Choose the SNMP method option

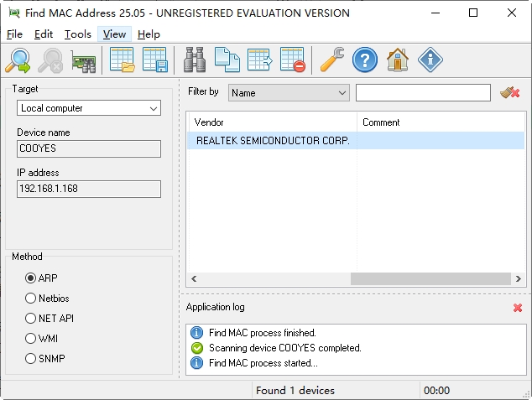31,358
